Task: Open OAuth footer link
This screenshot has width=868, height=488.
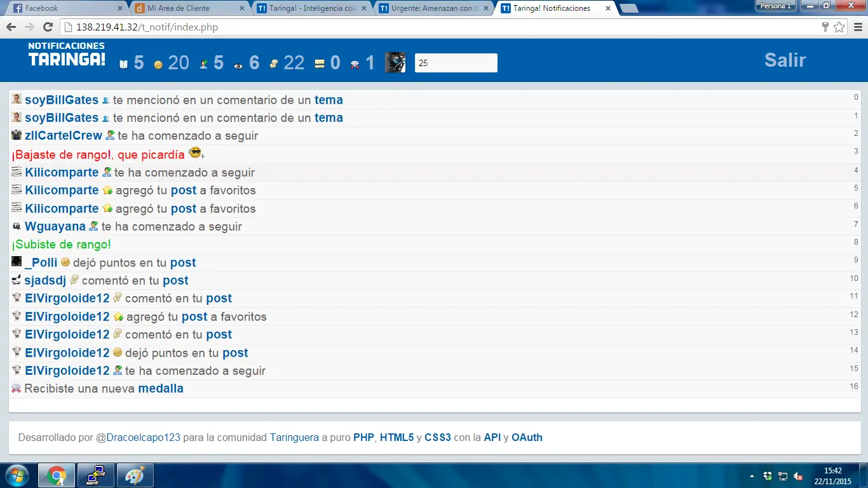Action: (x=527, y=437)
